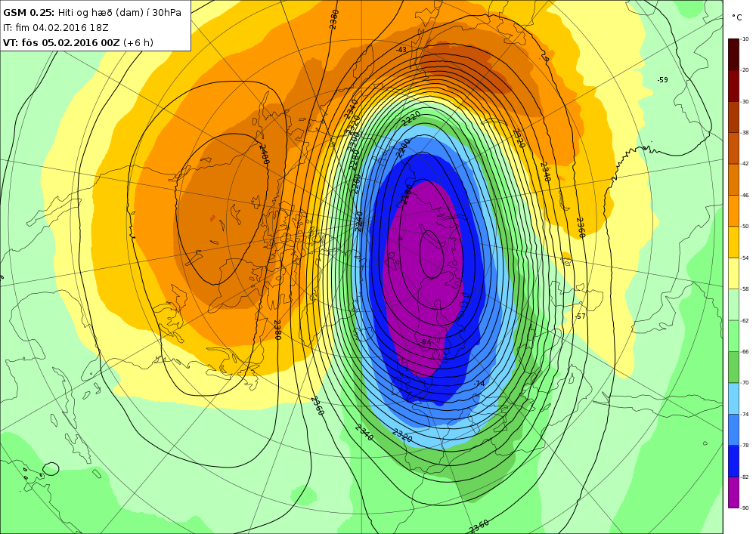Image resolution: width=756 pixels, height=534 pixels.
Task: Select the yellow legend swatch between -54 and -58
Action: pyautogui.click(x=733, y=273)
